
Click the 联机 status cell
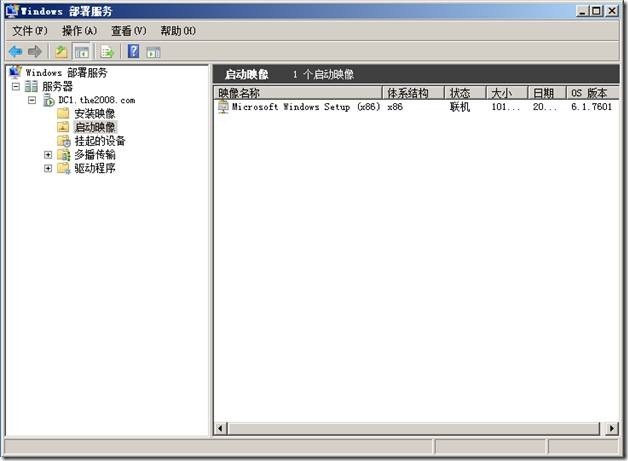click(x=460, y=107)
